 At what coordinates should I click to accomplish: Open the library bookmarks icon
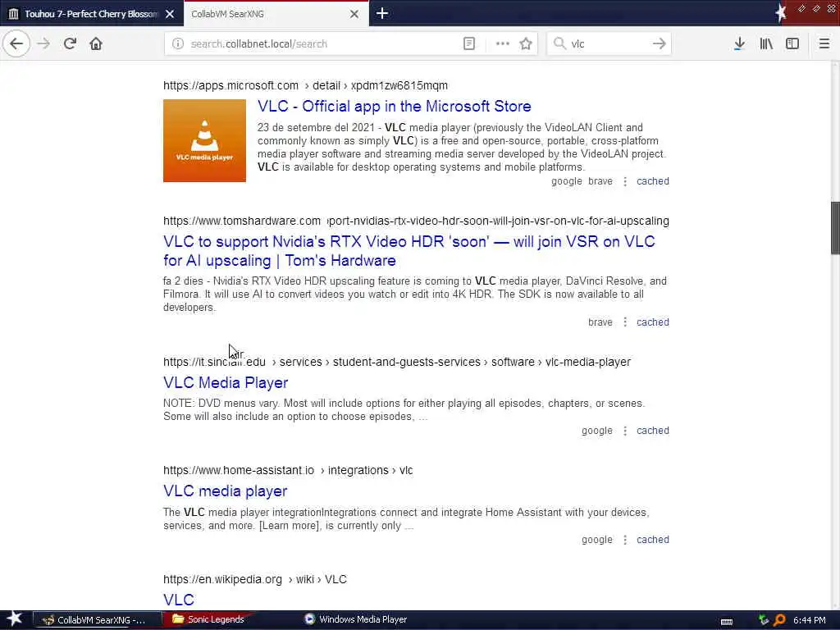(766, 43)
